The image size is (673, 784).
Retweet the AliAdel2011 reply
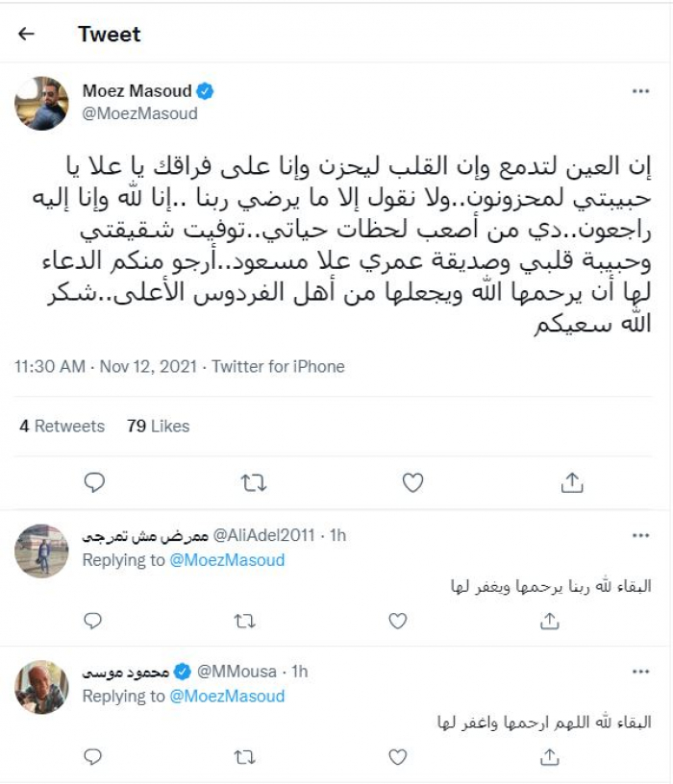[245, 622]
